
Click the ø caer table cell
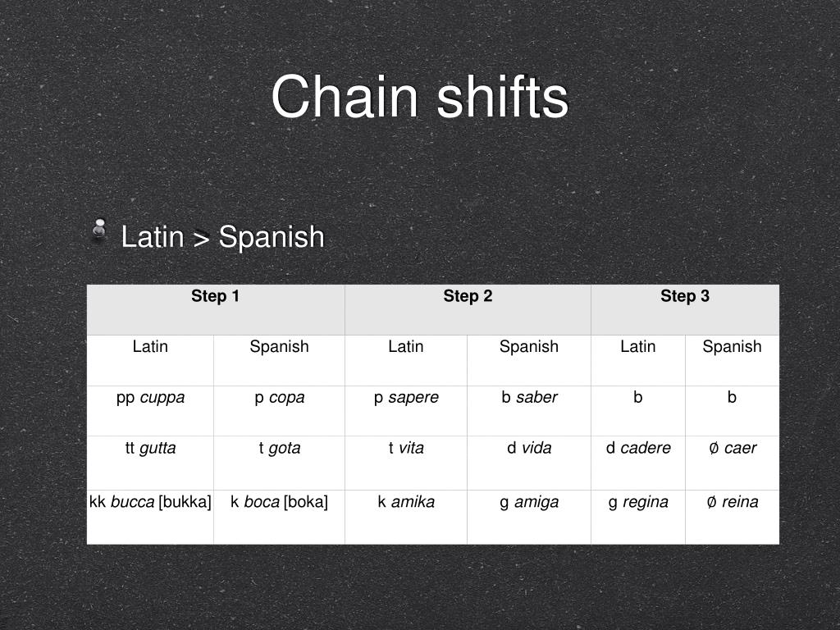click(x=733, y=463)
